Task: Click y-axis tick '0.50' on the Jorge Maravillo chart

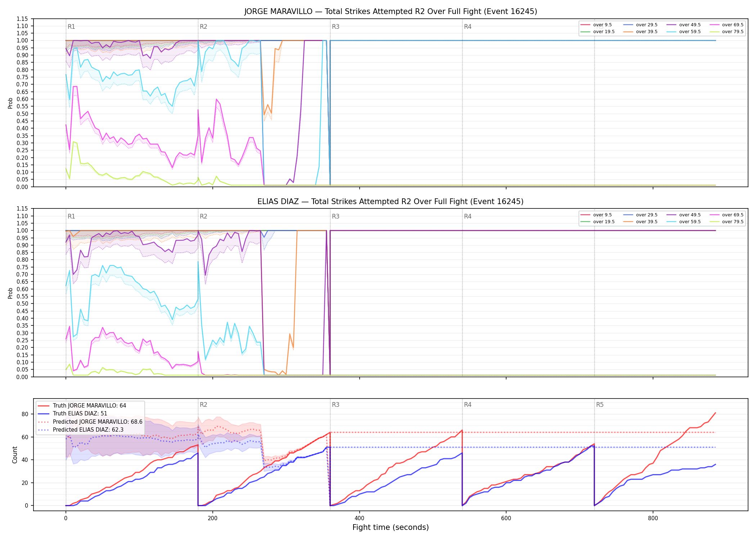Action: point(22,114)
